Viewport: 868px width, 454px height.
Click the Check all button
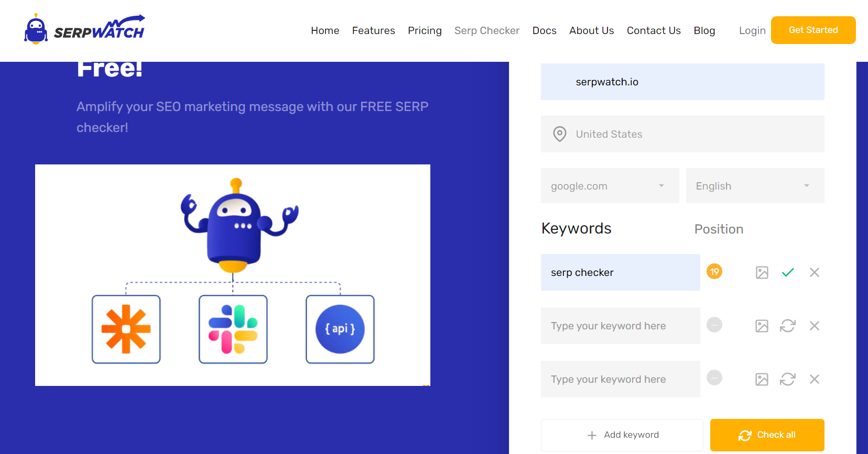coord(767,435)
